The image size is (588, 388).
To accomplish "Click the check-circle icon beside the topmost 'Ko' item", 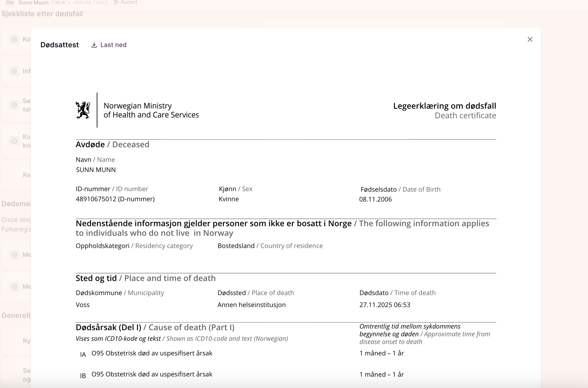I will point(14,39).
